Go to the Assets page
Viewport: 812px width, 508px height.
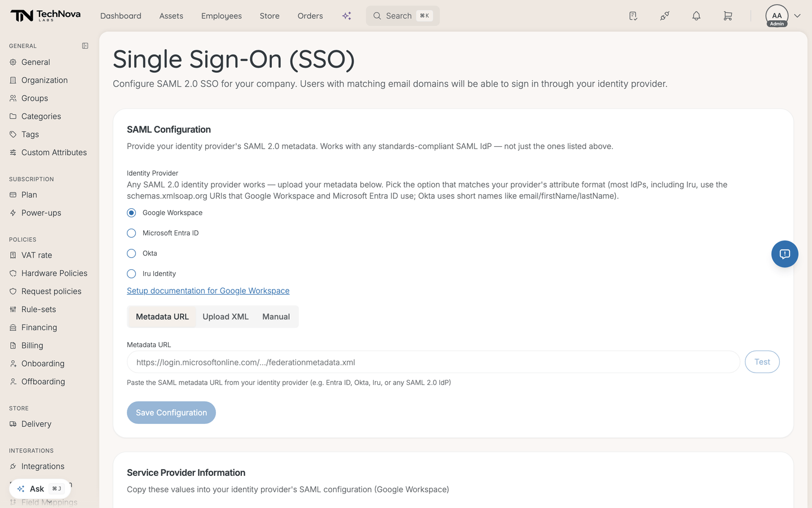171,16
